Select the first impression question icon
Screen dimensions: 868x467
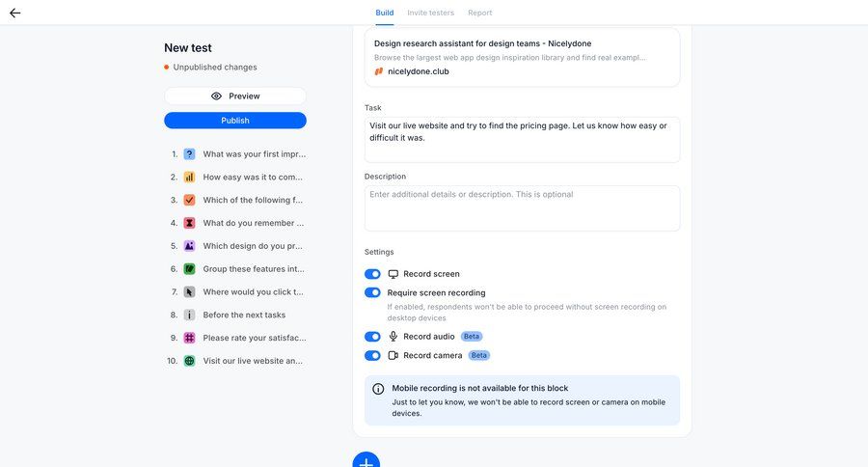coord(190,154)
